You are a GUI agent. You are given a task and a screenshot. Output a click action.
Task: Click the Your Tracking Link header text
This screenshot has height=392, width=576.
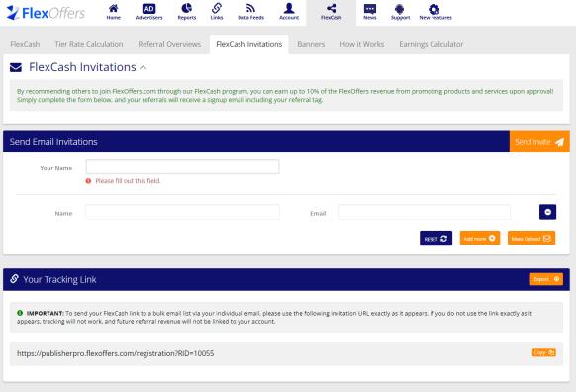[59, 279]
